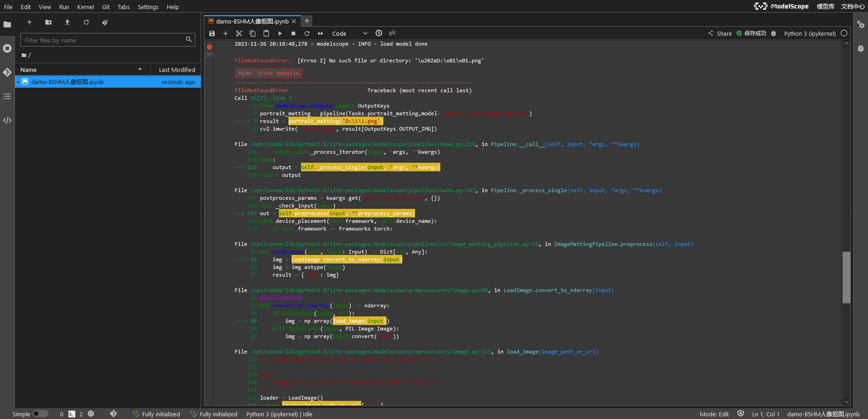Image resolution: width=868 pixels, height=419 pixels.
Task: Toggle Simple interface mode switch
Action: point(40,414)
